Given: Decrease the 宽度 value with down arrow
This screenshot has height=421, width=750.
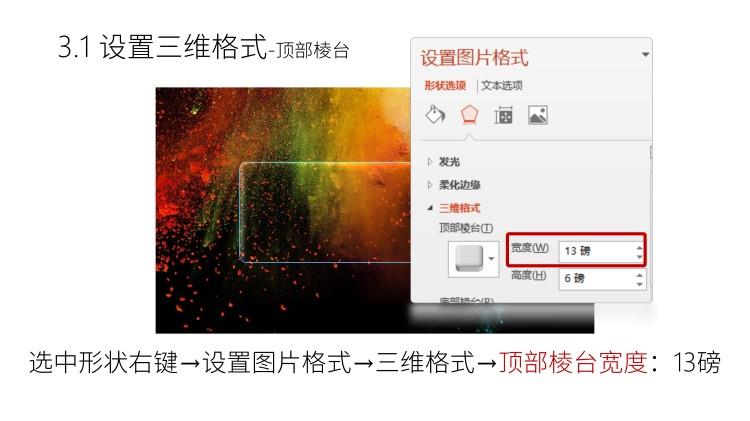Looking at the screenshot, I should (x=640, y=256).
